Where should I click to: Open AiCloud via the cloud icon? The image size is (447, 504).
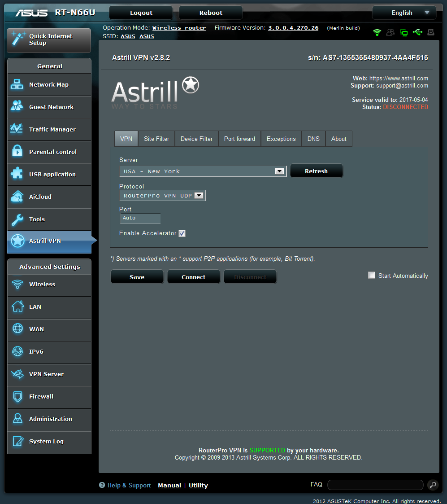(17, 197)
